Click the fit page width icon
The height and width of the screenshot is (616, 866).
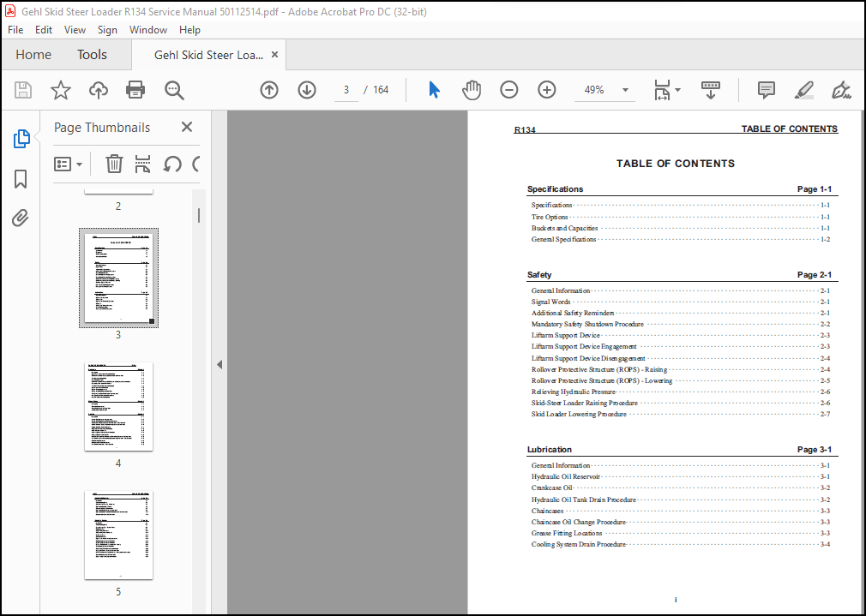662,90
